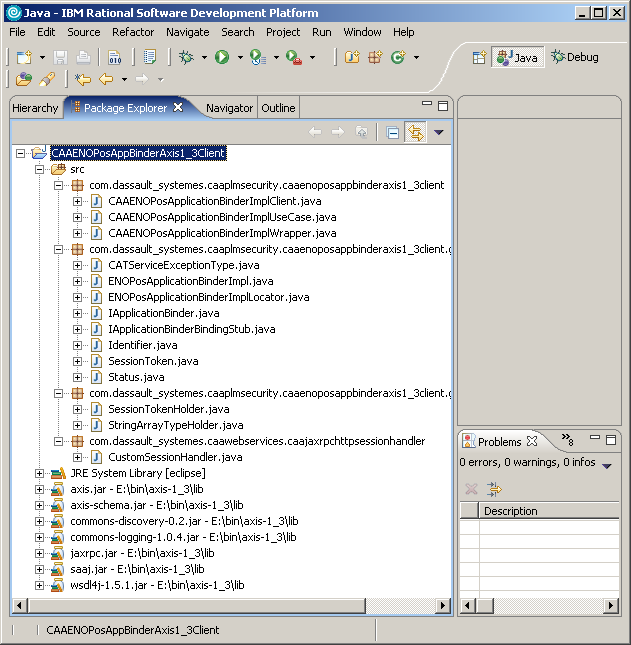Click the saaj.jar library icon
631x645 pixels.
pos(58,569)
